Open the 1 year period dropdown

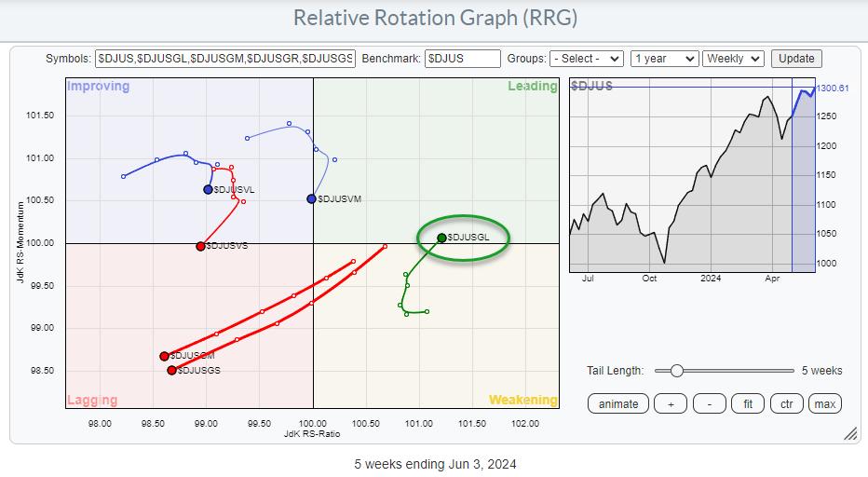(x=664, y=59)
